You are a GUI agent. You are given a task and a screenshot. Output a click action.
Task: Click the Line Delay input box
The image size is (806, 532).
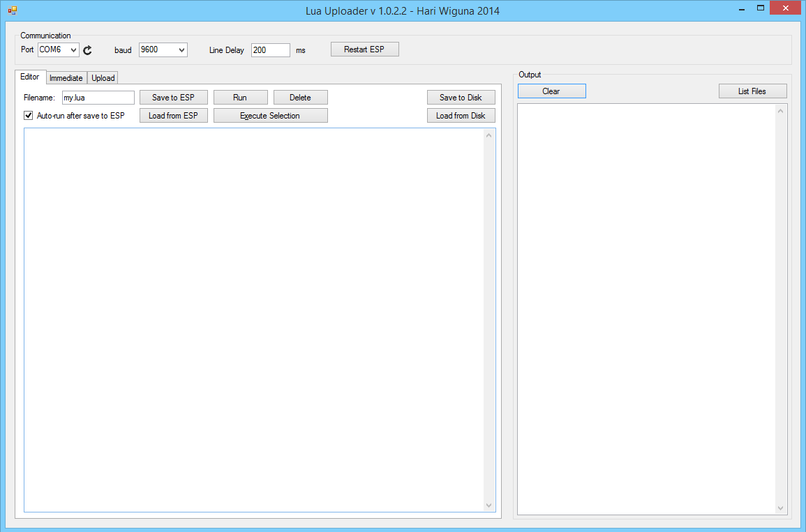(x=270, y=50)
